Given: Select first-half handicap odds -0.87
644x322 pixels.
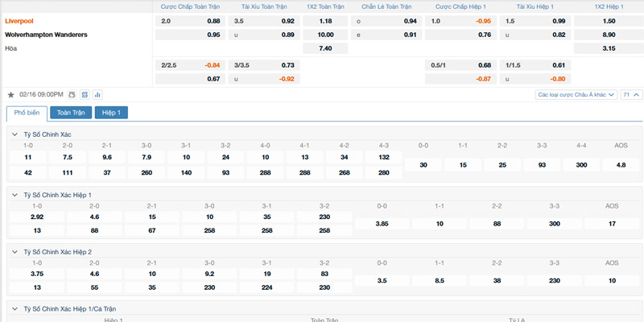Looking at the screenshot, I should (460, 79).
